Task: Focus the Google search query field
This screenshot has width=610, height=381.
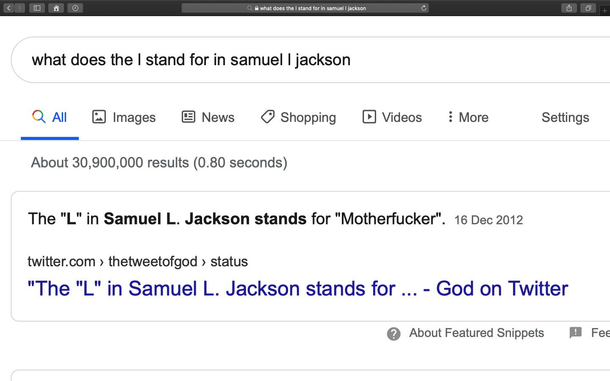Action: pyautogui.click(x=310, y=60)
